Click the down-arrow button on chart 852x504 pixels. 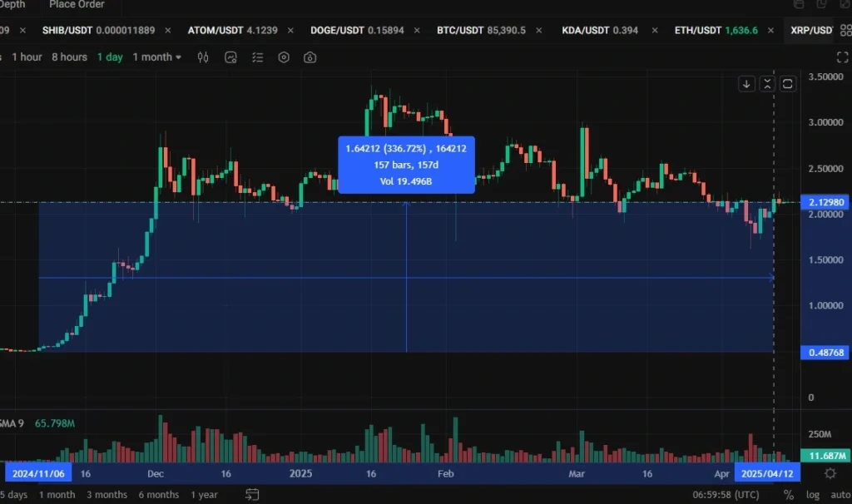tap(746, 84)
